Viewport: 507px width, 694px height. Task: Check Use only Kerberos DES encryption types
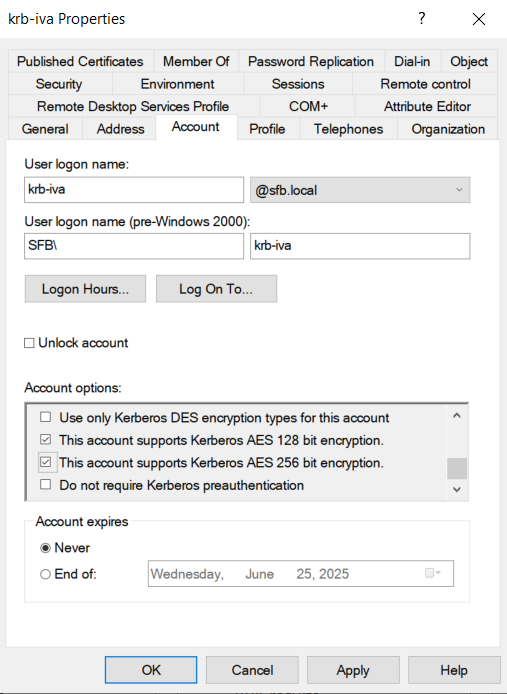[45, 417]
